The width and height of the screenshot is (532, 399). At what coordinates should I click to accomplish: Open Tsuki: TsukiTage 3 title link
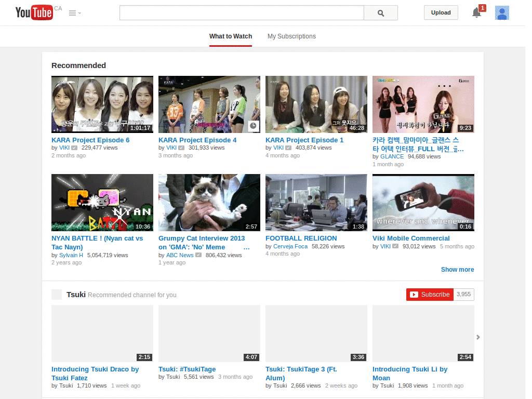(301, 374)
